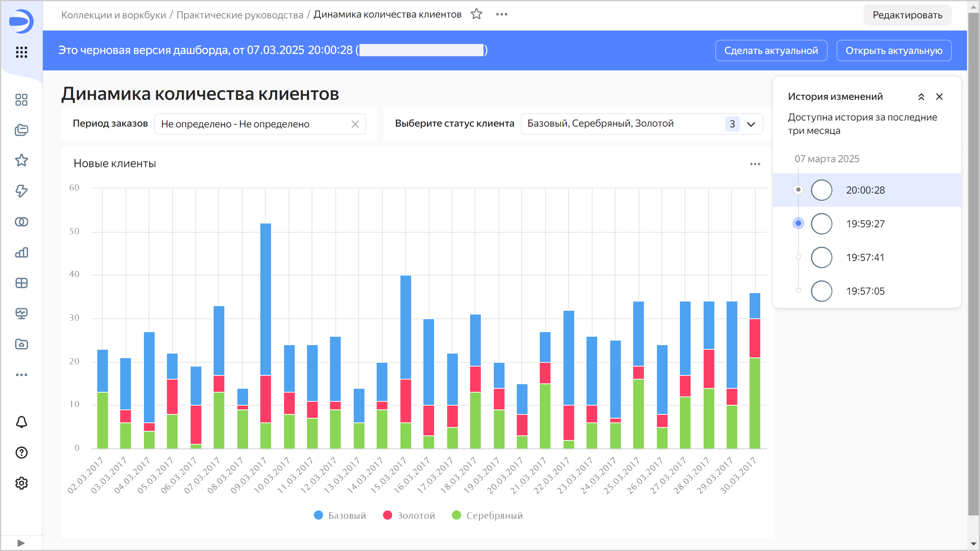
Task: Select the 19:59:27 version radio circle
Action: pos(822,224)
